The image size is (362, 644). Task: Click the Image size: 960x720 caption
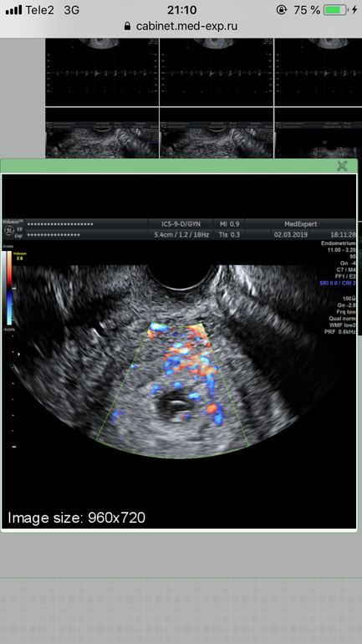point(76,518)
